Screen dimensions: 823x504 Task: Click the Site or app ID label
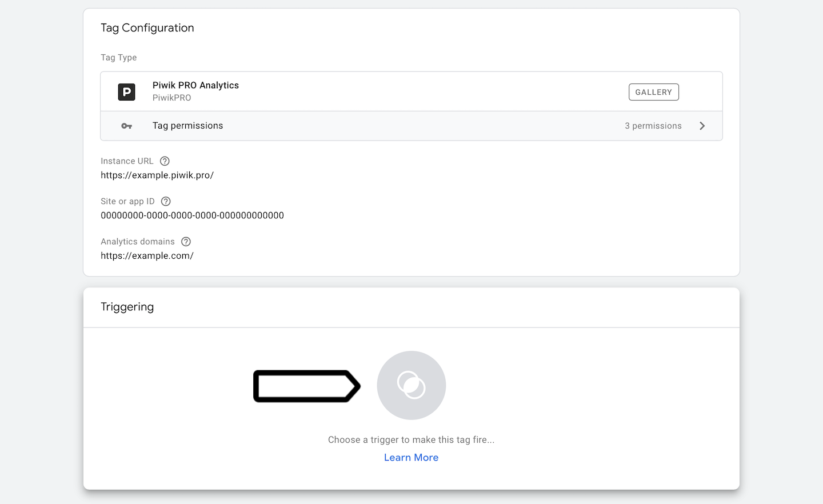tap(128, 201)
